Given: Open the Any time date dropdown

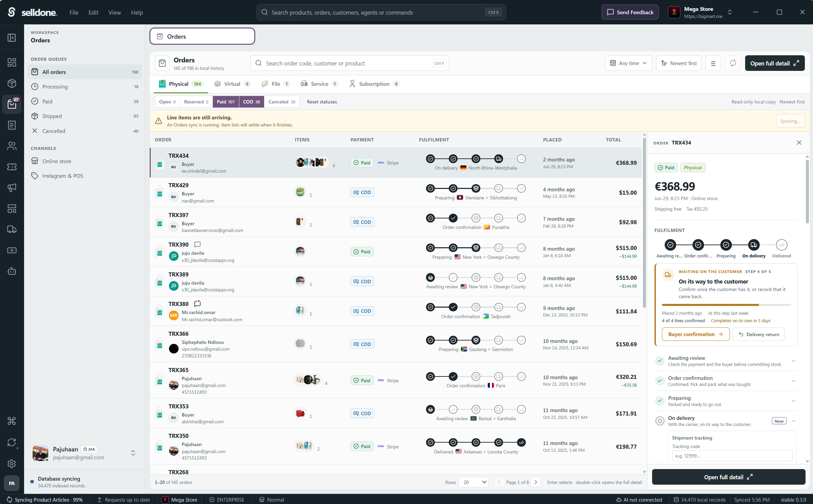Looking at the screenshot, I should coord(628,63).
